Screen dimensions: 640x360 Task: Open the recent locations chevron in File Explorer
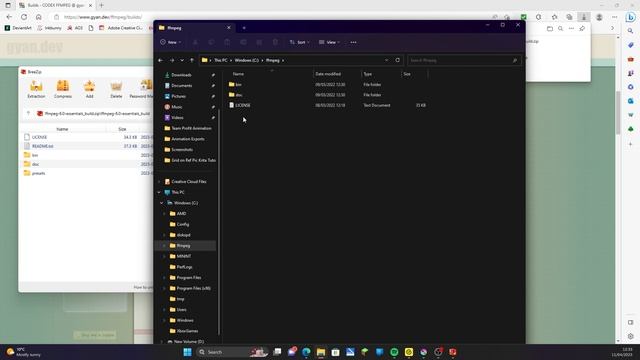(182, 60)
